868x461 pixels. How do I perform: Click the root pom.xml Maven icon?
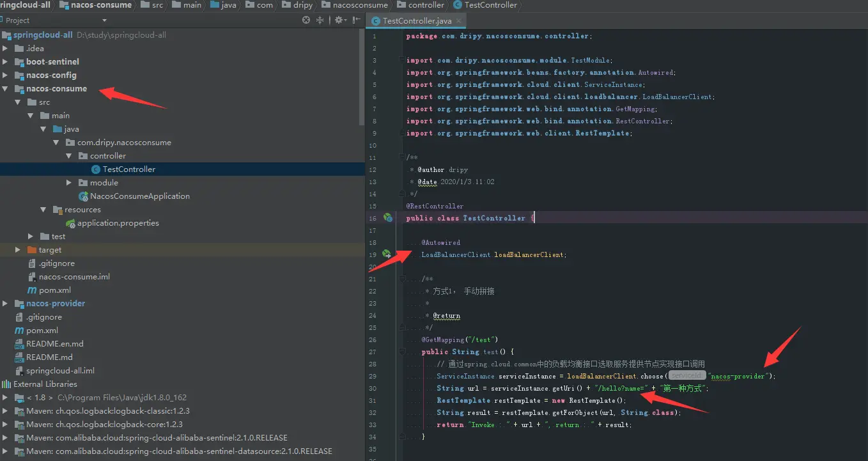click(19, 331)
